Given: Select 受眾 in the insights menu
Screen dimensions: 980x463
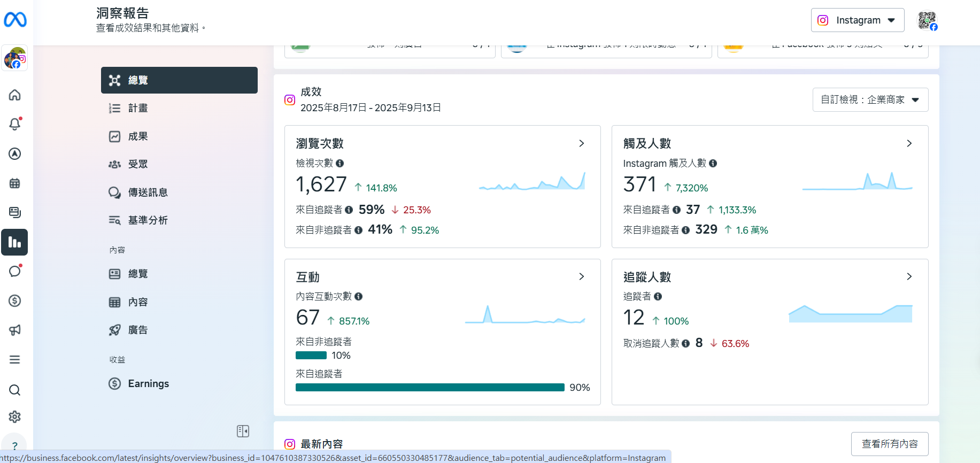Looking at the screenshot, I should pyautogui.click(x=138, y=164).
